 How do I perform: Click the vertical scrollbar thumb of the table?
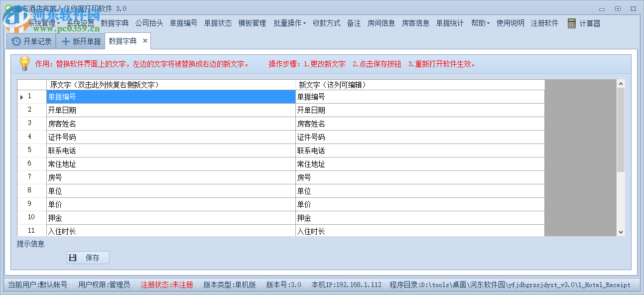[x=621, y=130]
